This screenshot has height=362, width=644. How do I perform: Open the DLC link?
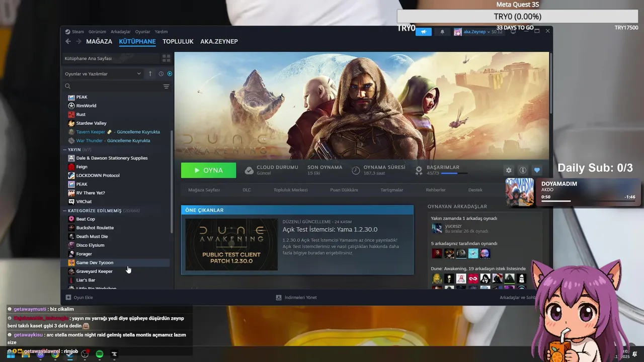click(x=247, y=190)
